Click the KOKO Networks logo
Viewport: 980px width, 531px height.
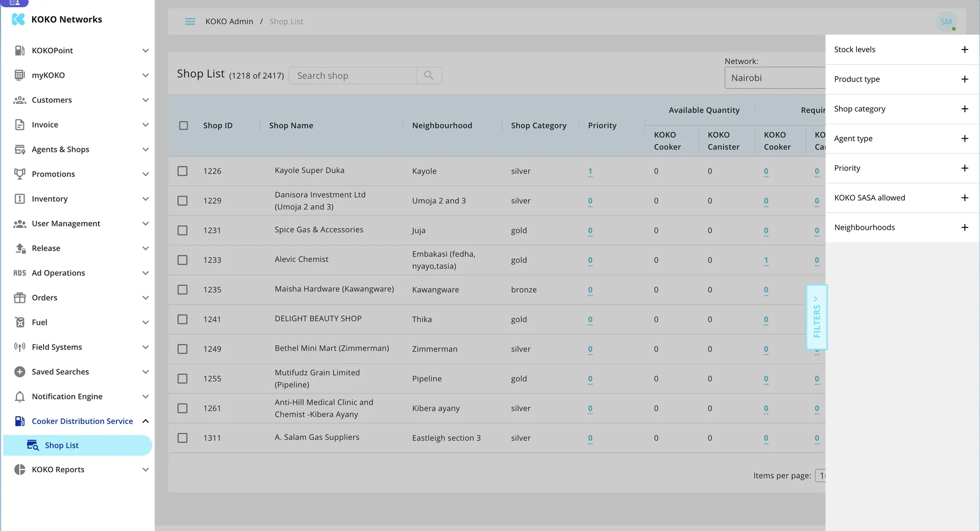[x=19, y=20]
